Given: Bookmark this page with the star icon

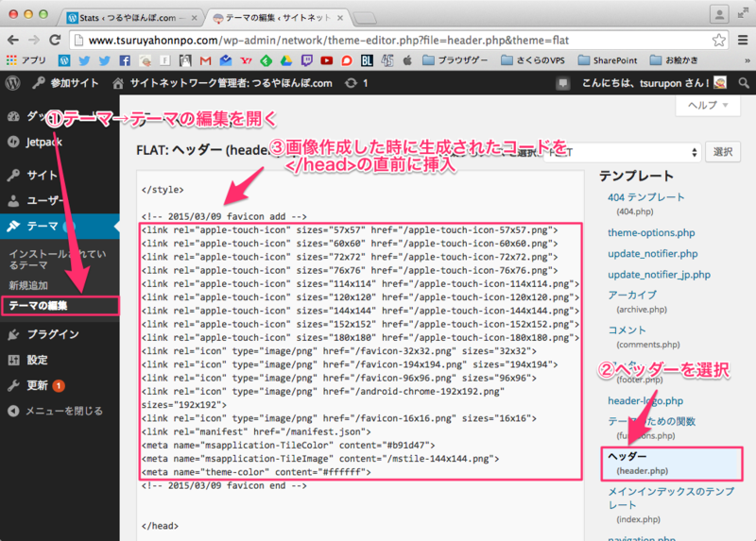Looking at the screenshot, I should 718,40.
